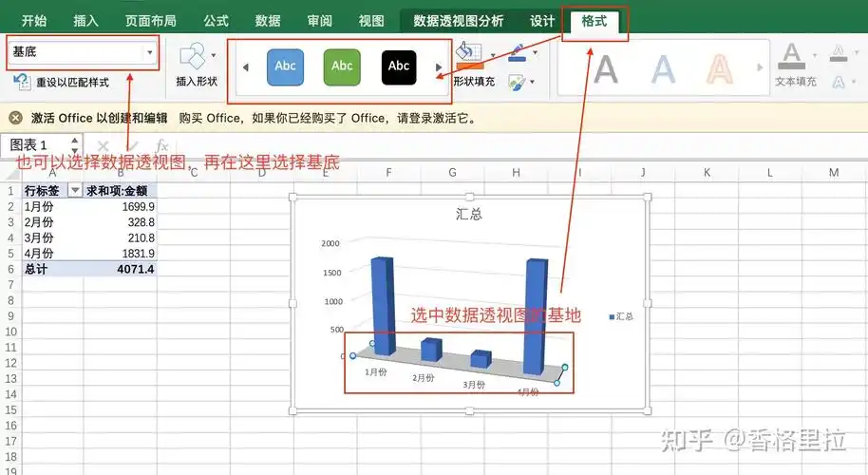Switch to the 公式 tab
This screenshot has width=868, height=475.
[x=216, y=21]
